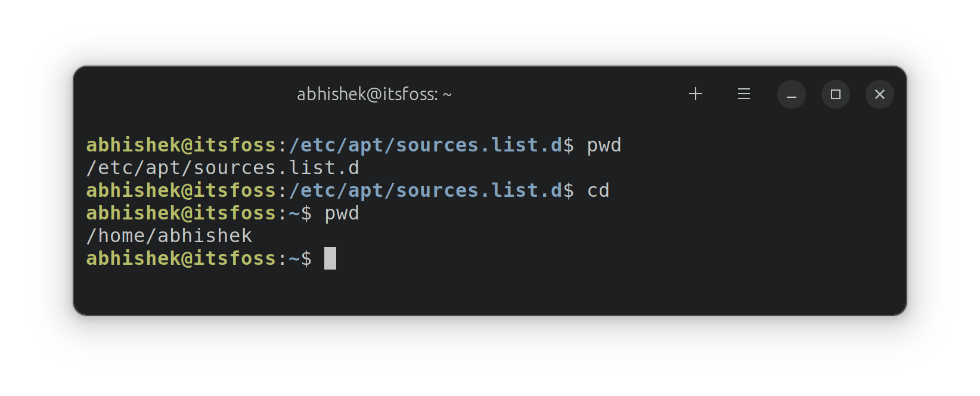Click the /home/abhishek output text
This screenshot has height=396, width=980.
(169, 235)
